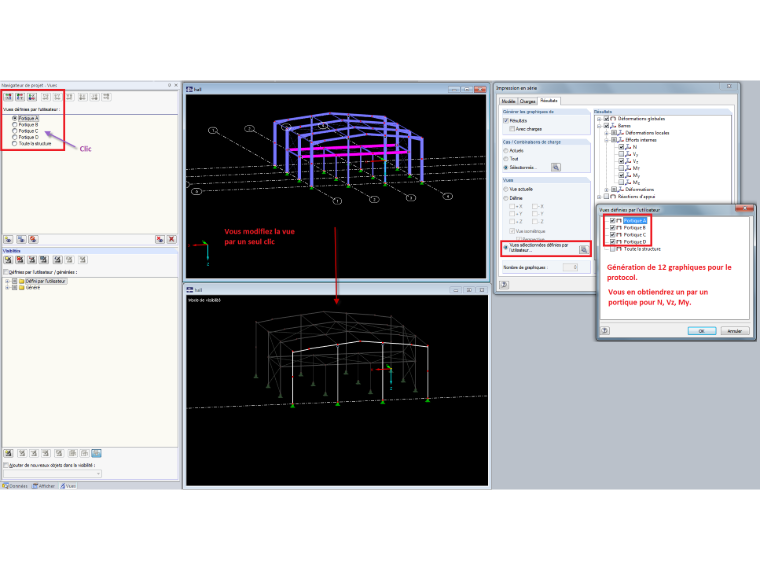760x570 pixels.
Task: Select Portique D radio in navigator views
Action: click(x=15, y=137)
